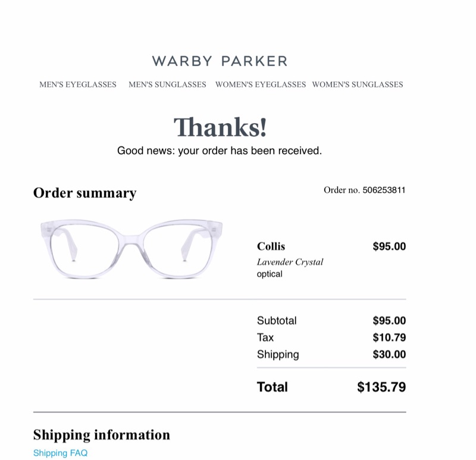Click the Collis item price $95.00
476x460 pixels.
[x=389, y=246]
